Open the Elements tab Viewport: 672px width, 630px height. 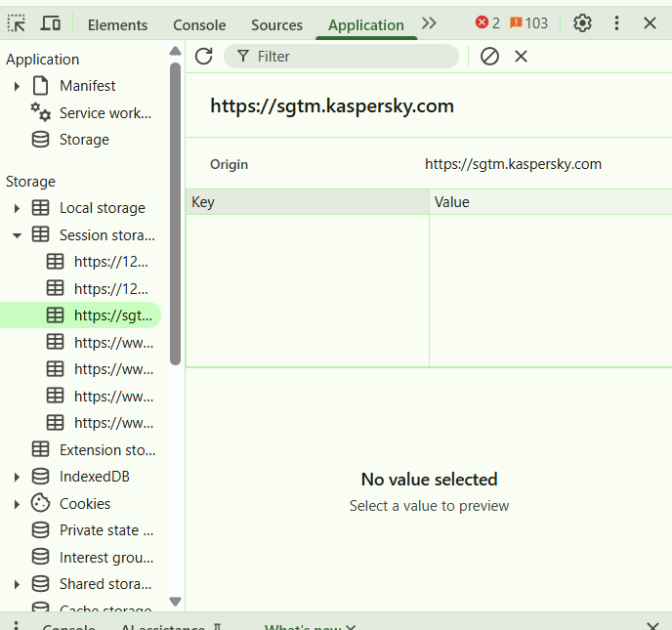click(x=117, y=24)
